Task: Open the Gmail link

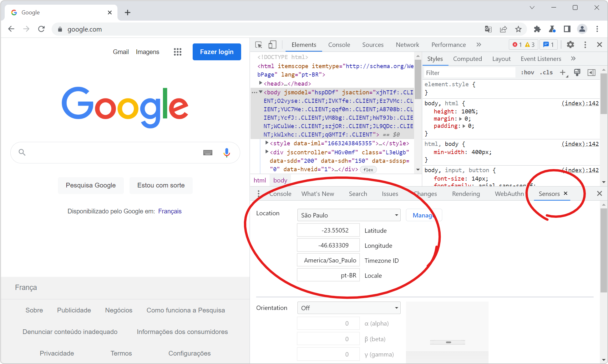Action: pos(121,52)
